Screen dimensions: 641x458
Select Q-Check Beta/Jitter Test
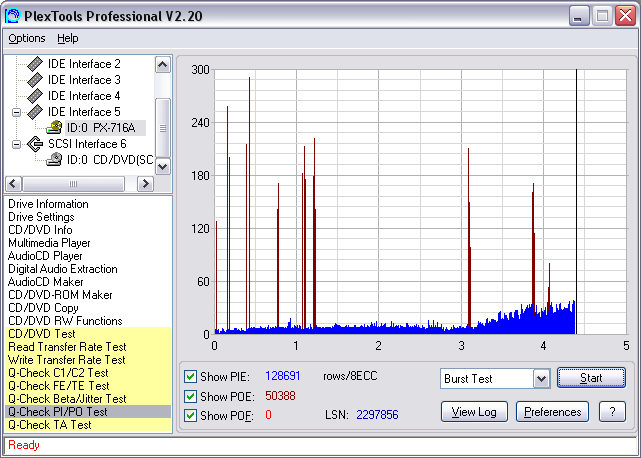click(88, 399)
